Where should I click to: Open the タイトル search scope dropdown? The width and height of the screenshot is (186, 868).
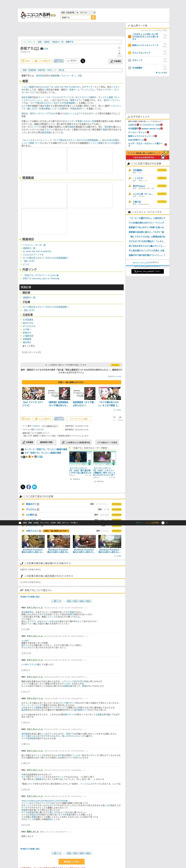click(x=88, y=12)
